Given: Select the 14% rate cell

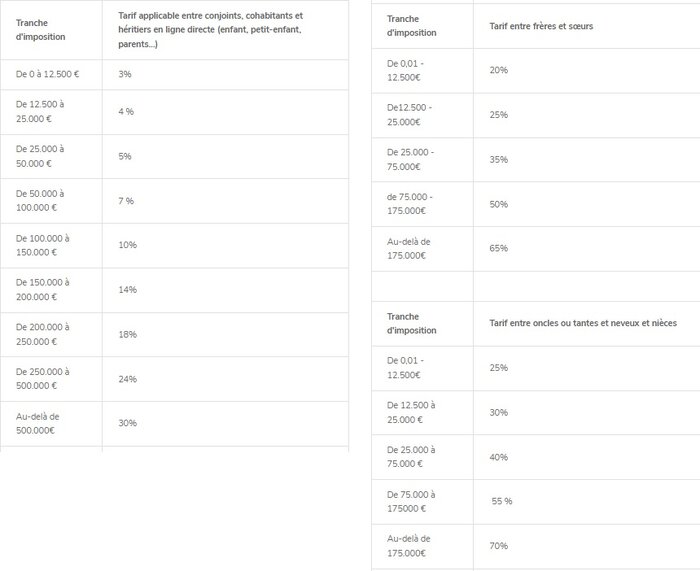Looking at the screenshot, I should pyautogui.click(x=127, y=290).
